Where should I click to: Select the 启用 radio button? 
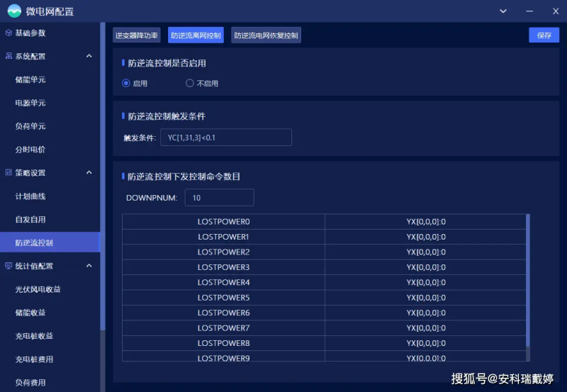tap(126, 84)
